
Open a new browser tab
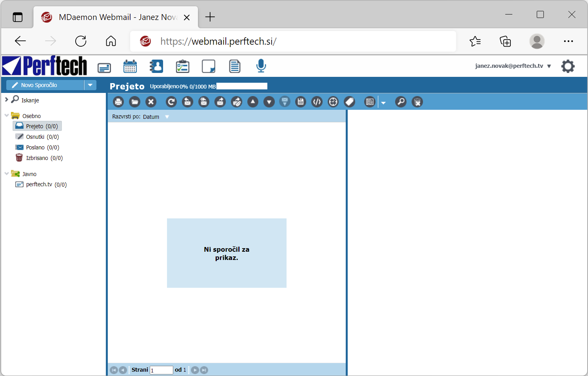pos(210,17)
